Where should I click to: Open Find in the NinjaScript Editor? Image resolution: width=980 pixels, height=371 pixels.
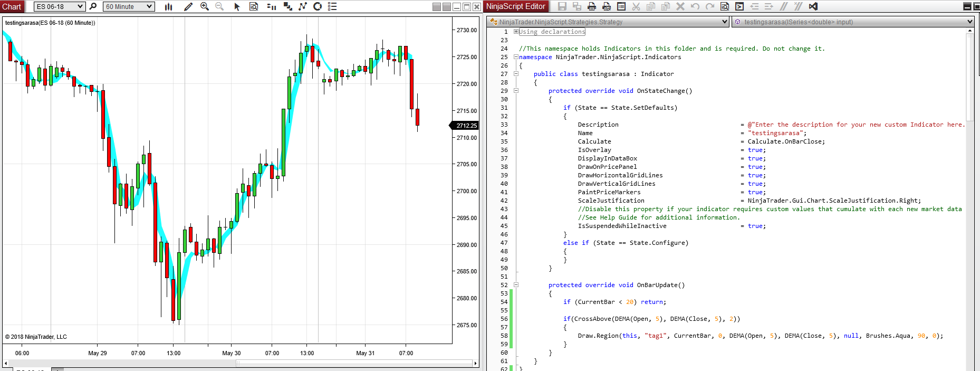coord(725,6)
